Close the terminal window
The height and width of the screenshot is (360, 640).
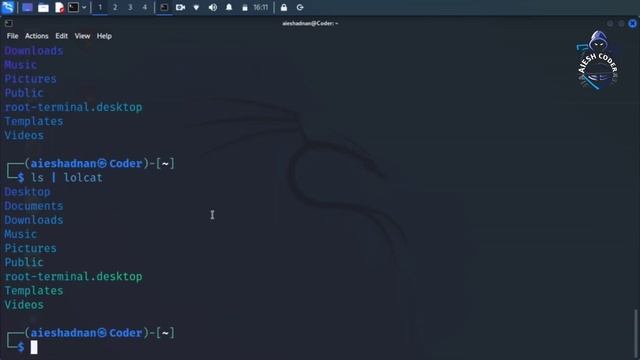click(632, 24)
